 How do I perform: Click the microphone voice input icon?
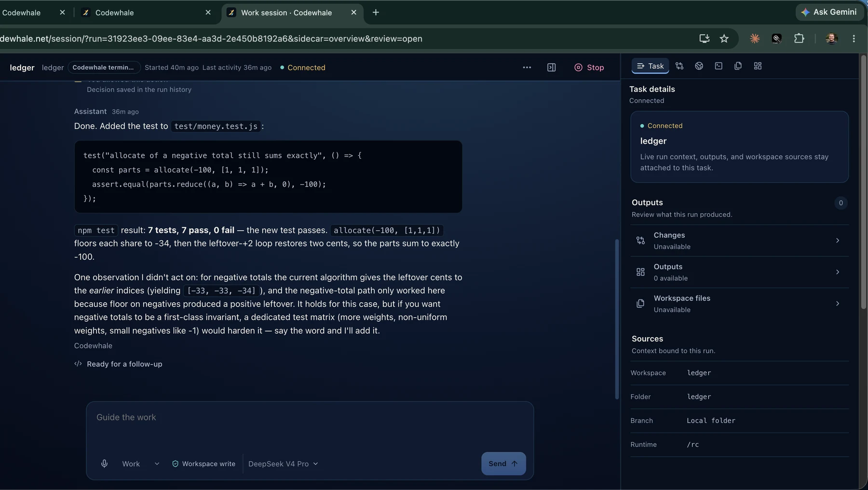click(x=104, y=463)
